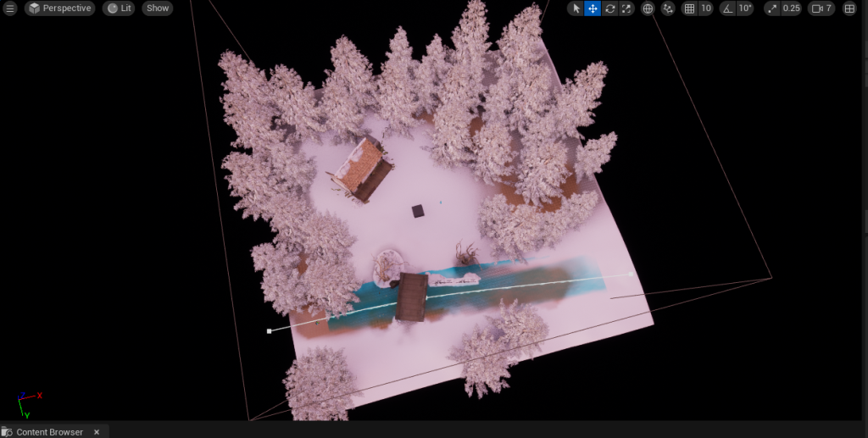Toggle grid snapping on or off
Image resolution: width=868 pixels, height=438 pixels.
click(x=689, y=8)
